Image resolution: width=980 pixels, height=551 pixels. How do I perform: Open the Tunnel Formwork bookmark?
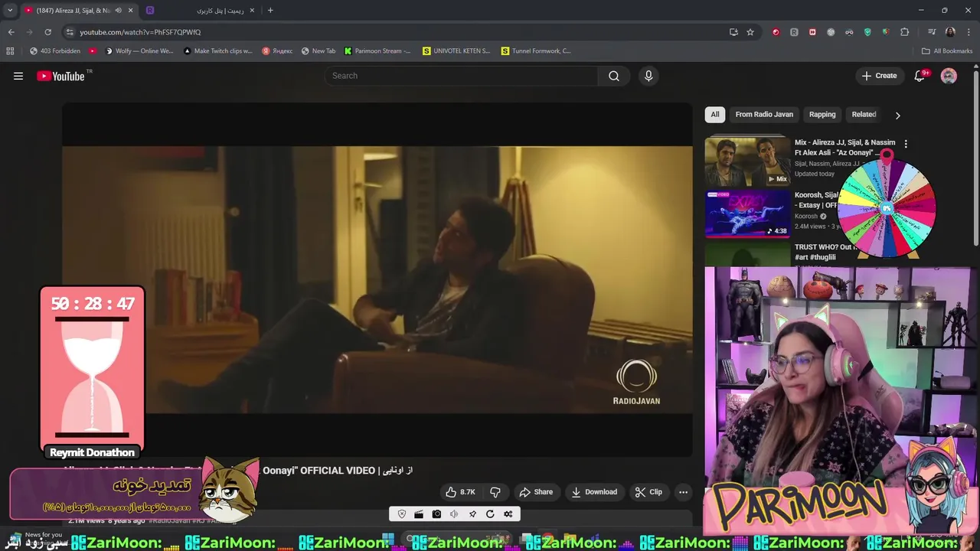tap(536, 51)
